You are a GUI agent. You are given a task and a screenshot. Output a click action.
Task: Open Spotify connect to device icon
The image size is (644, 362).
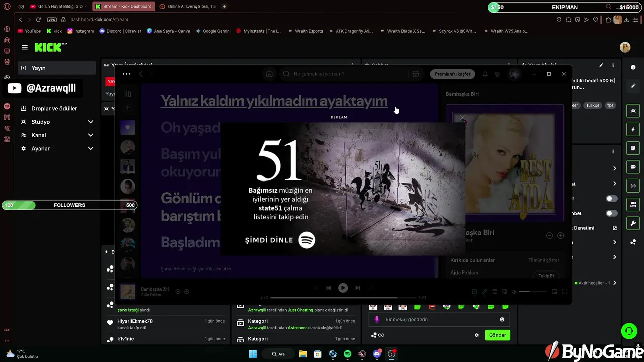(504, 292)
